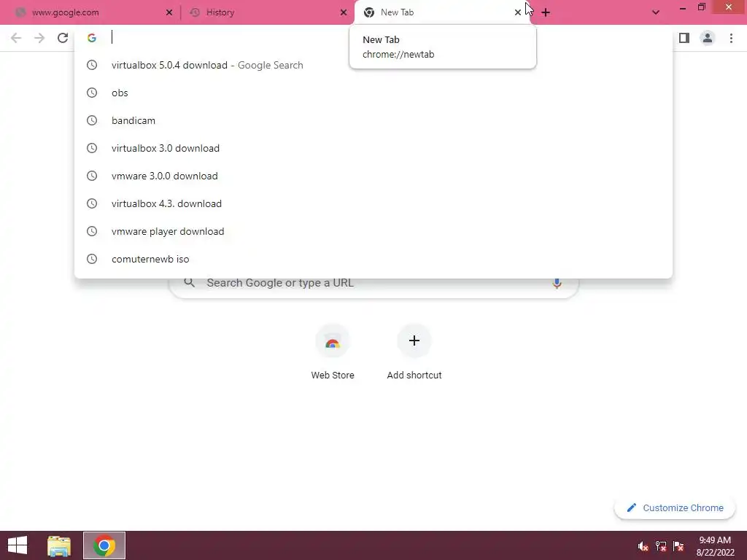Open the side panel icon
Screen dimensions: 747x560
click(684, 38)
